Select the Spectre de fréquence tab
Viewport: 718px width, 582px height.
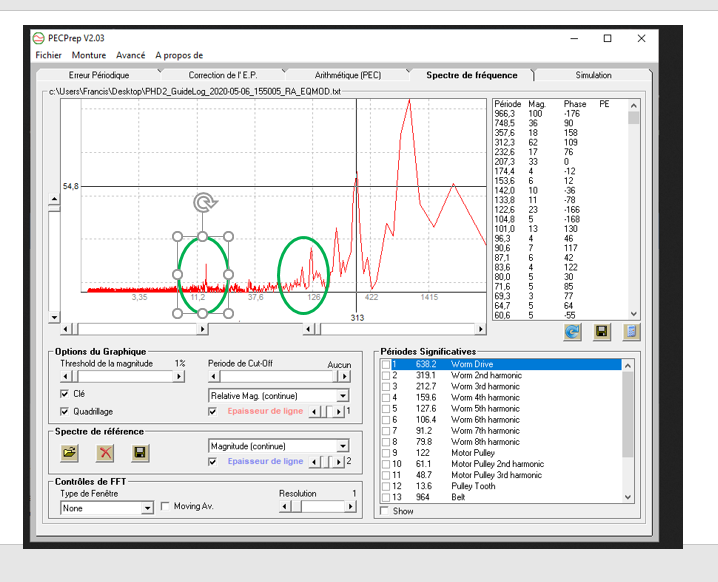coord(472,75)
